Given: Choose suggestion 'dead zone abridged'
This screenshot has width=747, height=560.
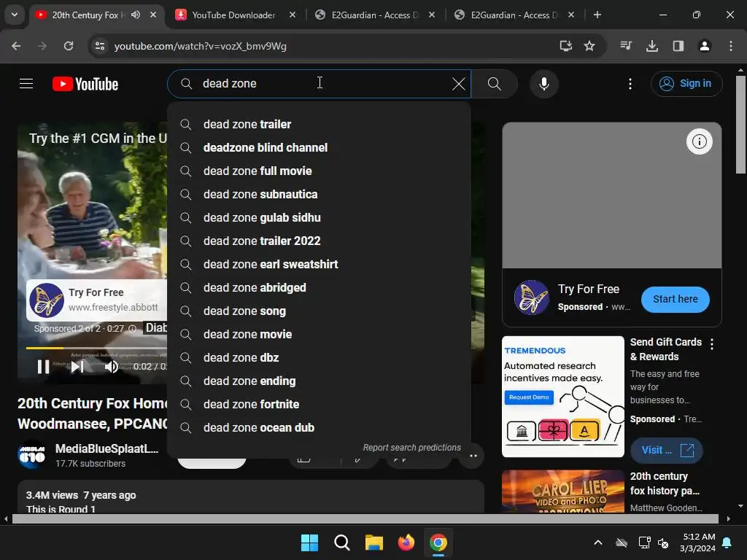Looking at the screenshot, I should click(x=320, y=287).
